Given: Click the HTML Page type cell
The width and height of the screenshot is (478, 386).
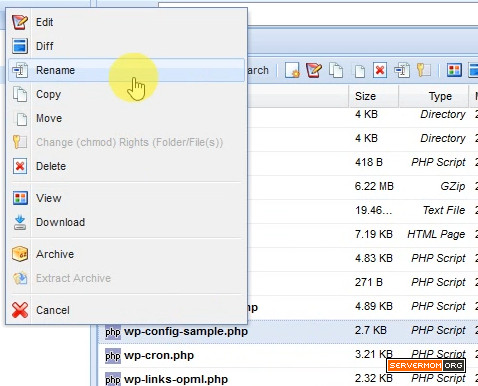Looking at the screenshot, I should pyautogui.click(x=436, y=234).
